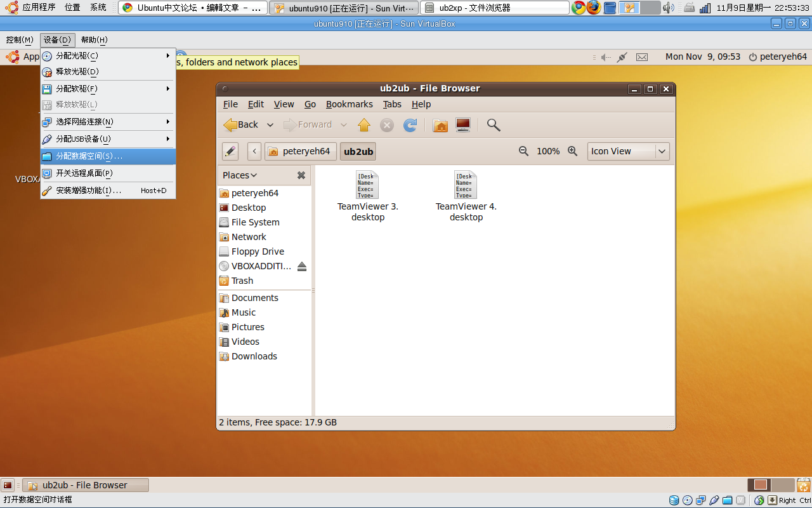This screenshot has width=812, height=508.
Task: Click the host volume speaker icon
Action: click(x=669, y=8)
